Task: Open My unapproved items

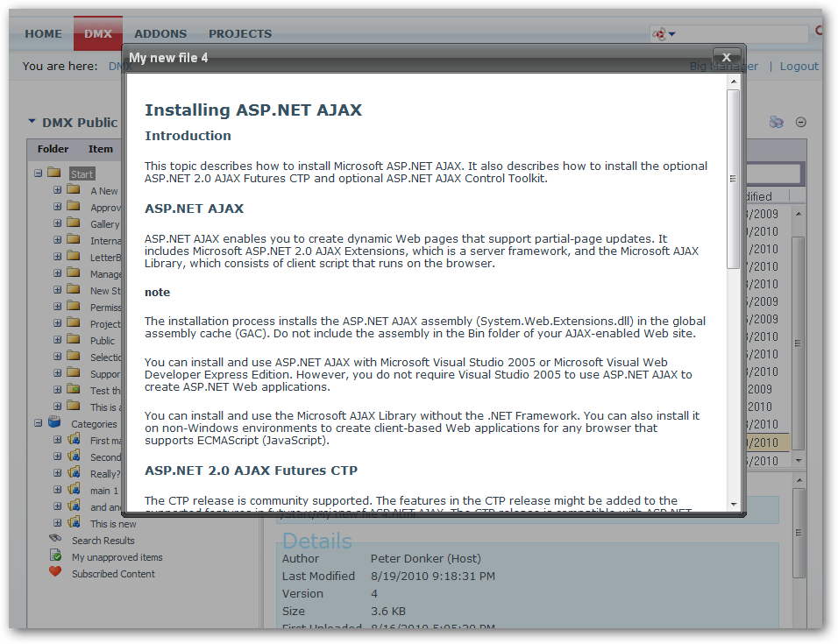Action: (x=117, y=557)
